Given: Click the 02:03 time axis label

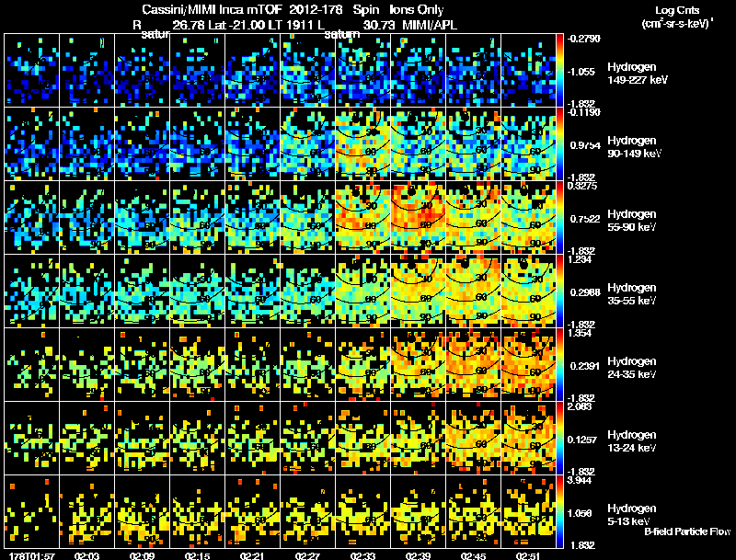Looking at the screenshot, I should (86, 556).
